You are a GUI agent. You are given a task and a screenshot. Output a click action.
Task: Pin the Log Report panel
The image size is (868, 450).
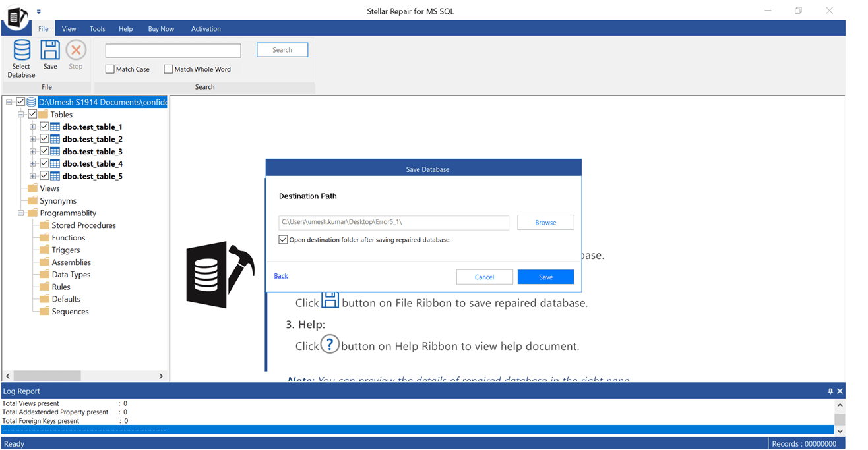point(830,391)
